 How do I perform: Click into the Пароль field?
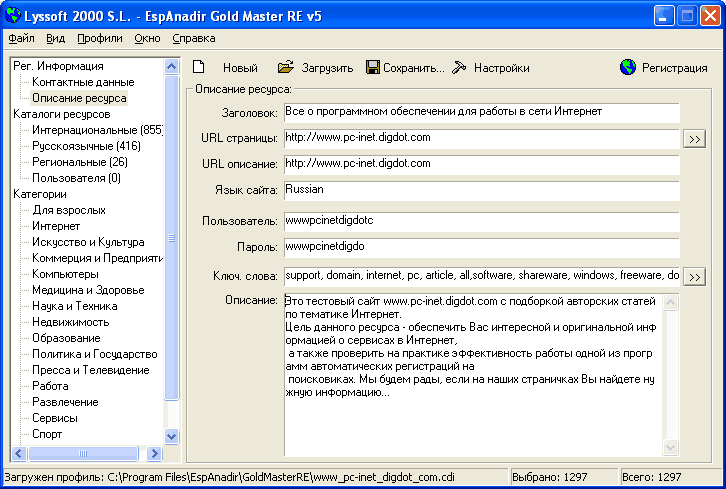tap(482, 247)
